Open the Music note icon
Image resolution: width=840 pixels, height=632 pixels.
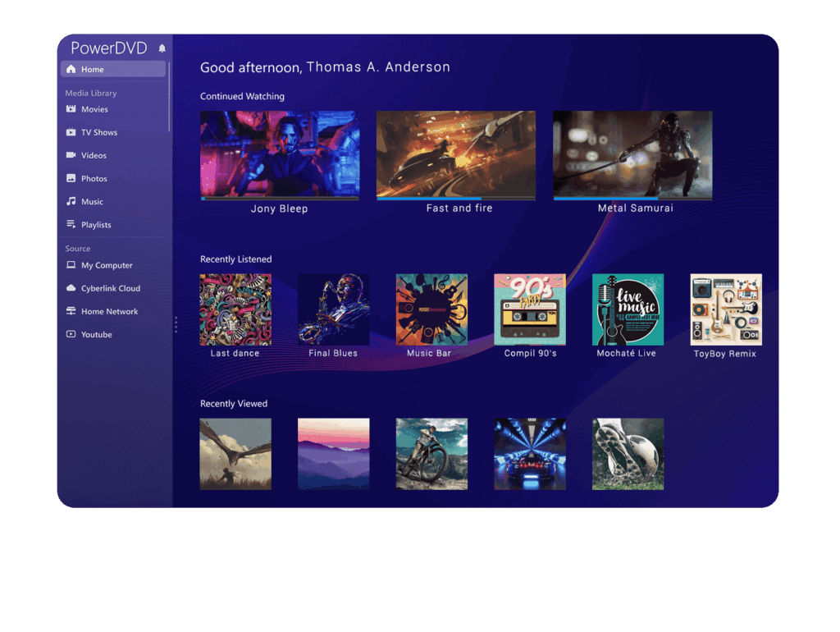pos(71,201)
